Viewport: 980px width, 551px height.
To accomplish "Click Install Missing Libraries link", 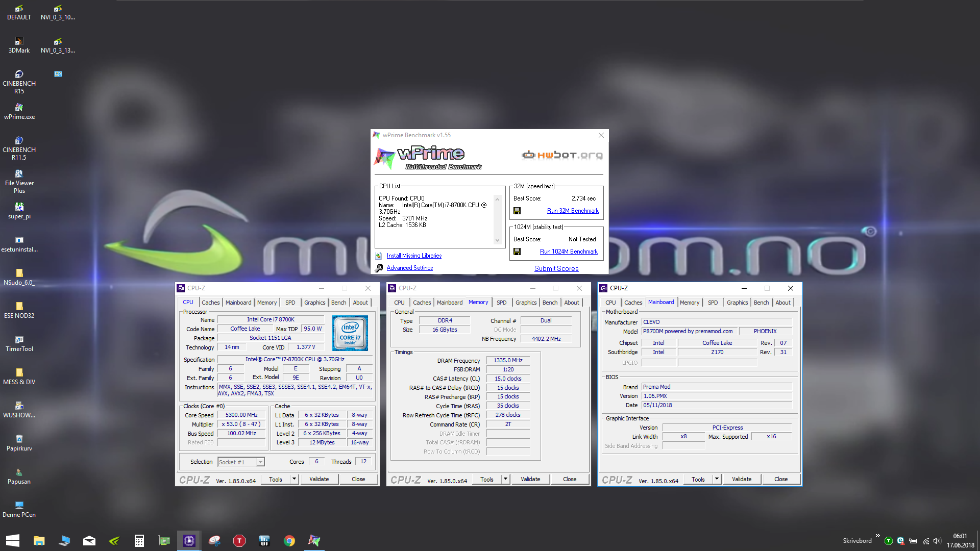I will [x=414, y=256].
